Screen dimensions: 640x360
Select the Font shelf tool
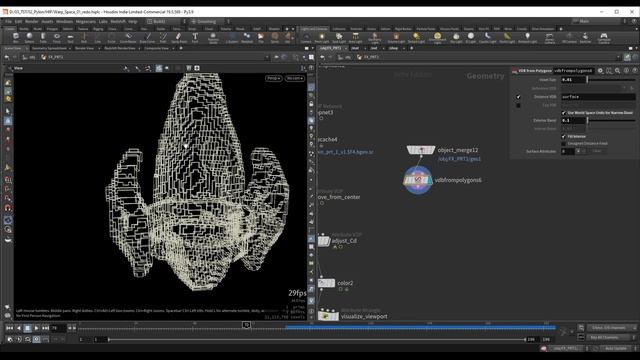pyautogui.click(x=195, y=38)
